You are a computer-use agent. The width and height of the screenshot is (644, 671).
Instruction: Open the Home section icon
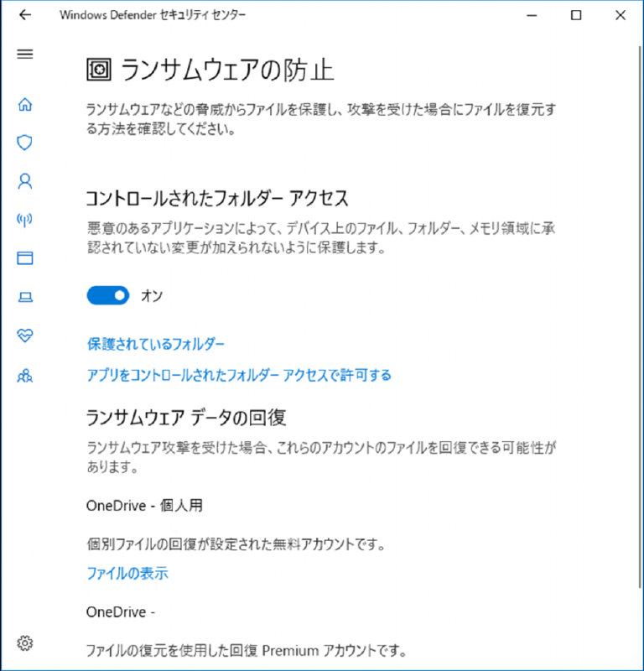tap(25, 104)
